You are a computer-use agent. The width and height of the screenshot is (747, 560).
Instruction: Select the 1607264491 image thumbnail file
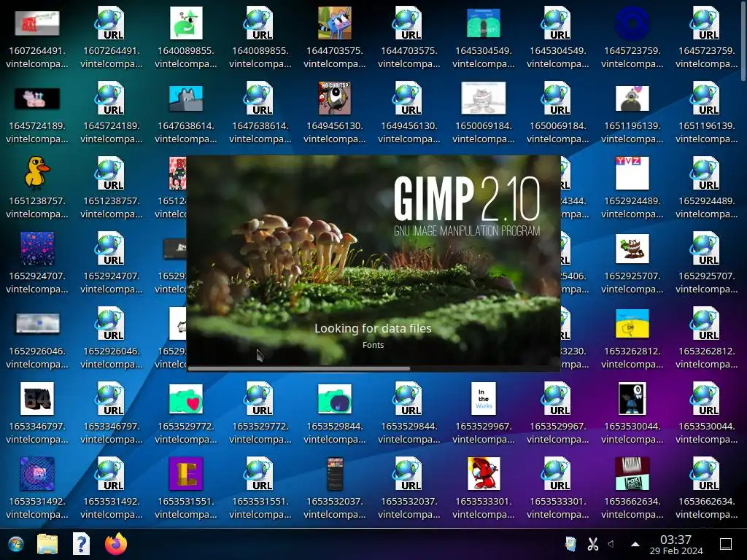(37, 23)
